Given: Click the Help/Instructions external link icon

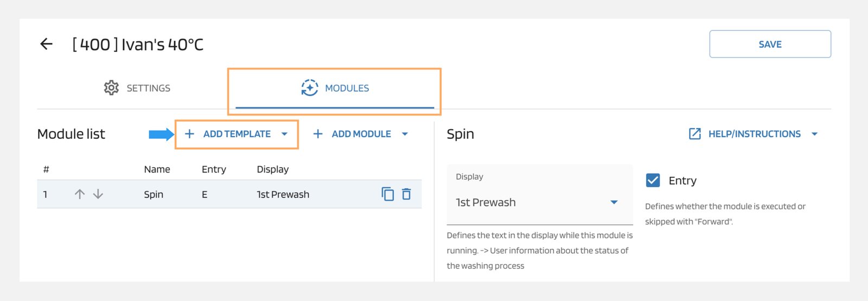Looking at the screenshot, I should pyautogui.click(x=694, y=134).
